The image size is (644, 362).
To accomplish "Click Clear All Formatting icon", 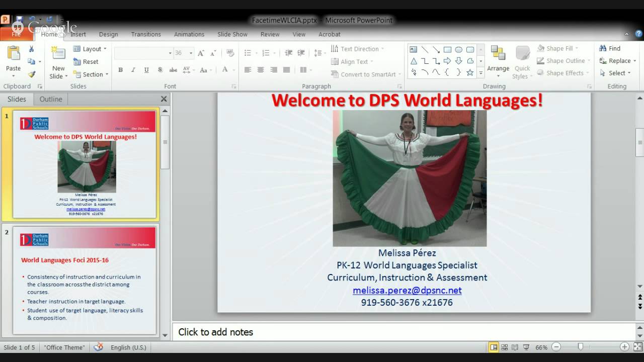I will click(230, 53).
